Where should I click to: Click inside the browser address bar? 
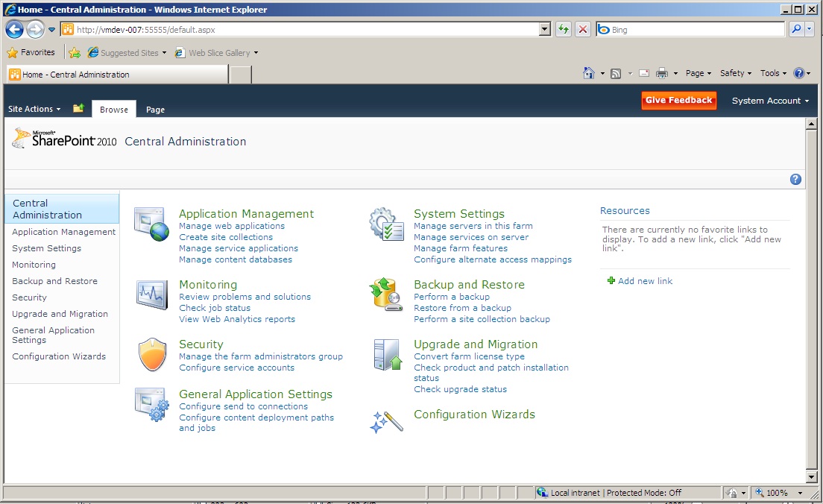point(298,28)
